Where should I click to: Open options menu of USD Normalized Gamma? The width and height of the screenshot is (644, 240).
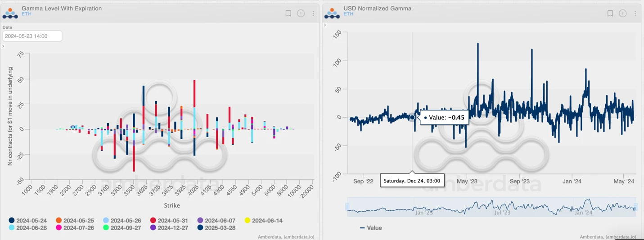tap(635, 13)
